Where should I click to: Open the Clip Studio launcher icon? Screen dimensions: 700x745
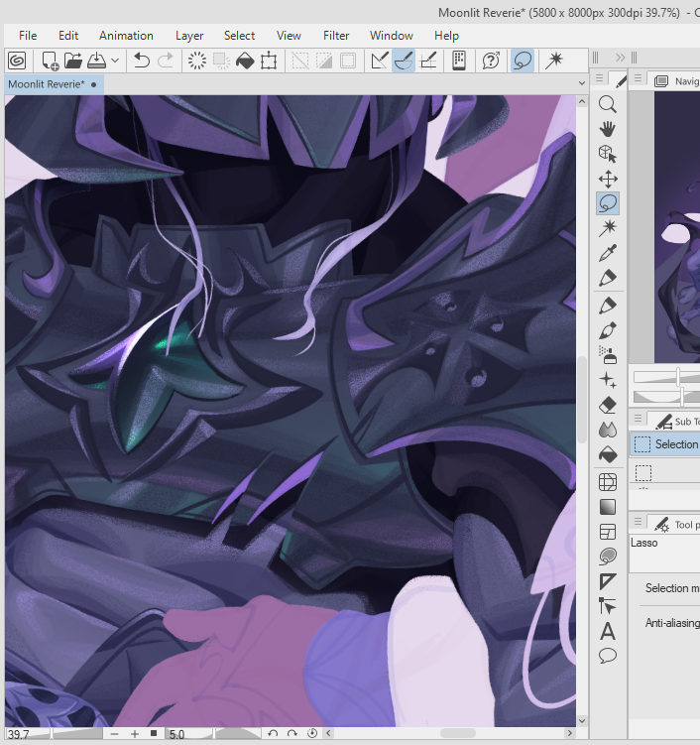click(17, 61)
